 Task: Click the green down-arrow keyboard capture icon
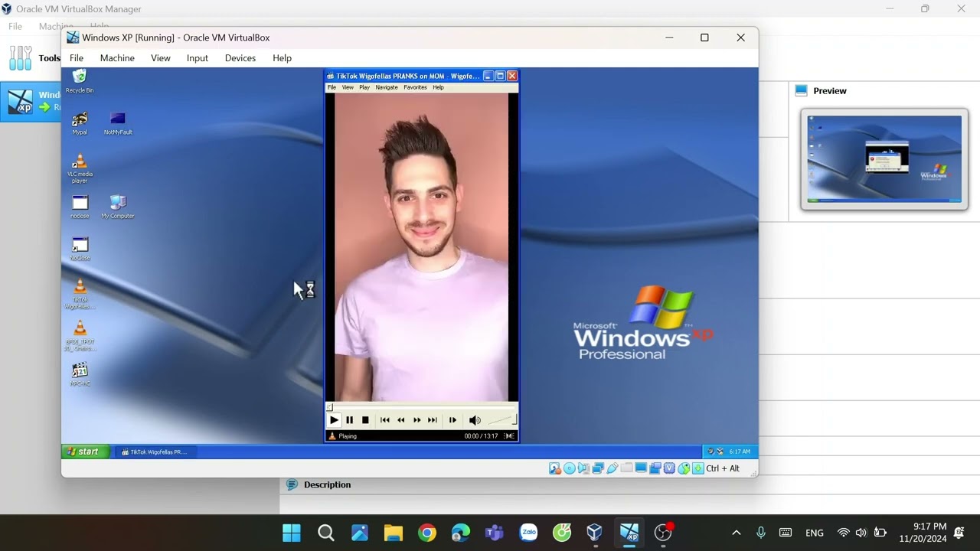coord(697,468)
